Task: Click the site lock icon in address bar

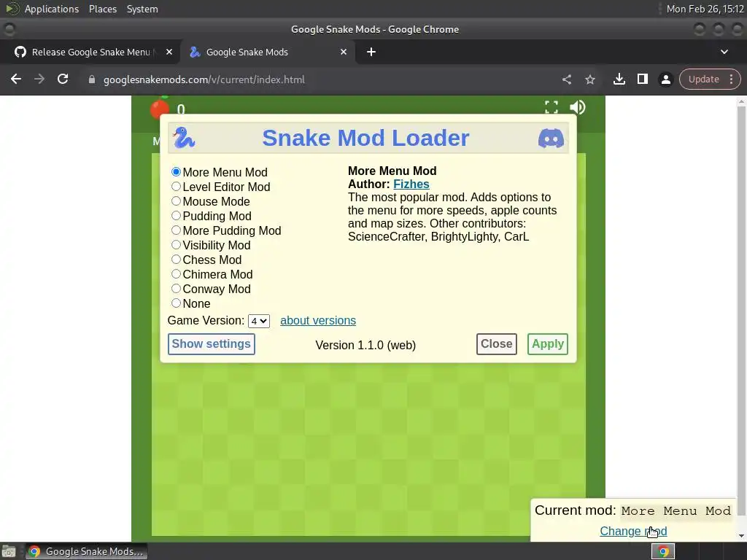Action: coord(92,79)
